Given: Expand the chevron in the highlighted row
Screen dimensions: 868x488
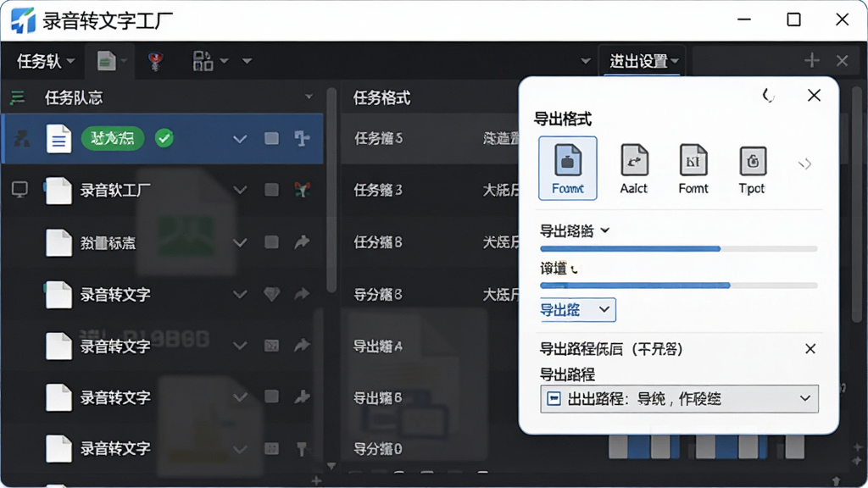Looking at the screenshot, I should pos(240,139).
